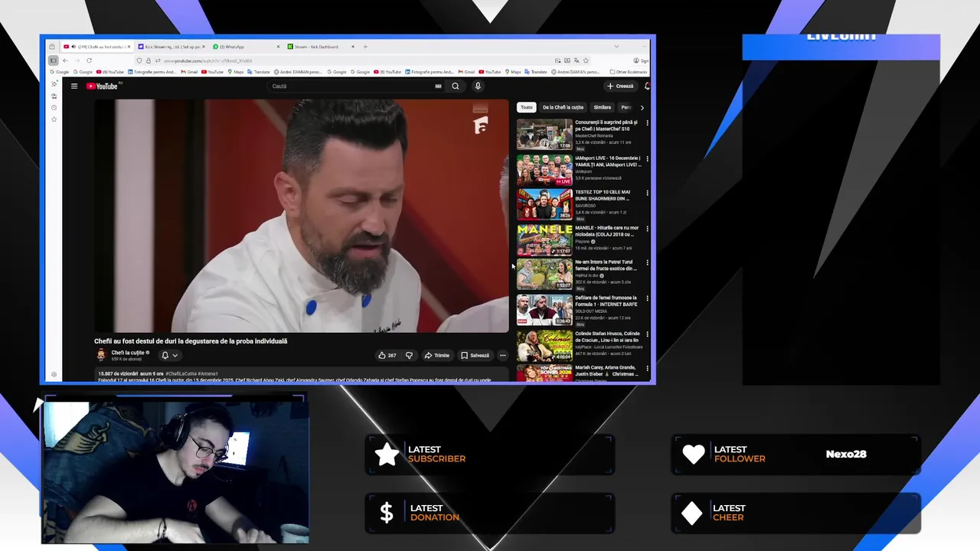The height and width of the screenshot is (551, 980).
Task: Open options menu for MasterChef S10 video
Action: click(647, 122)
